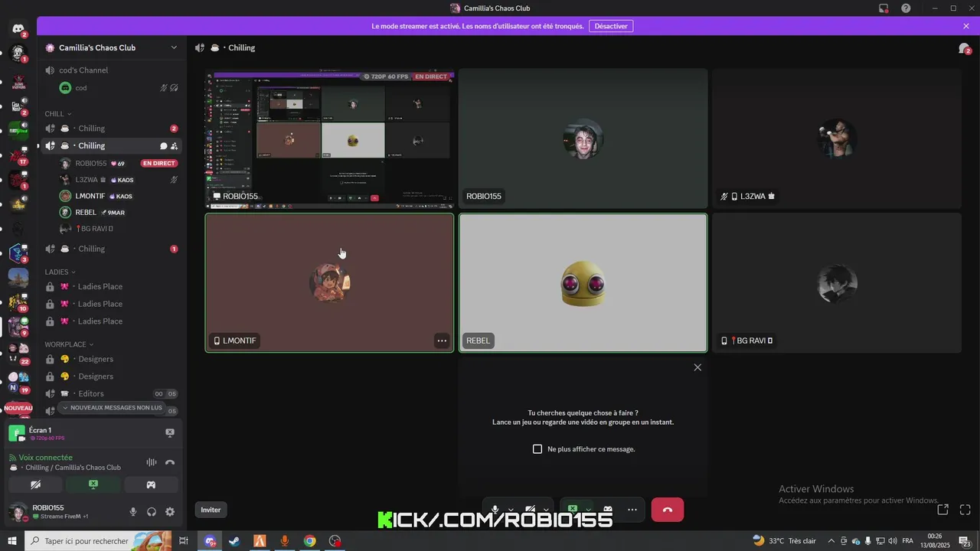Screen dimensions: 980x551
Task: Turn on camera button in left voice panel
Action: pos(35,484)
